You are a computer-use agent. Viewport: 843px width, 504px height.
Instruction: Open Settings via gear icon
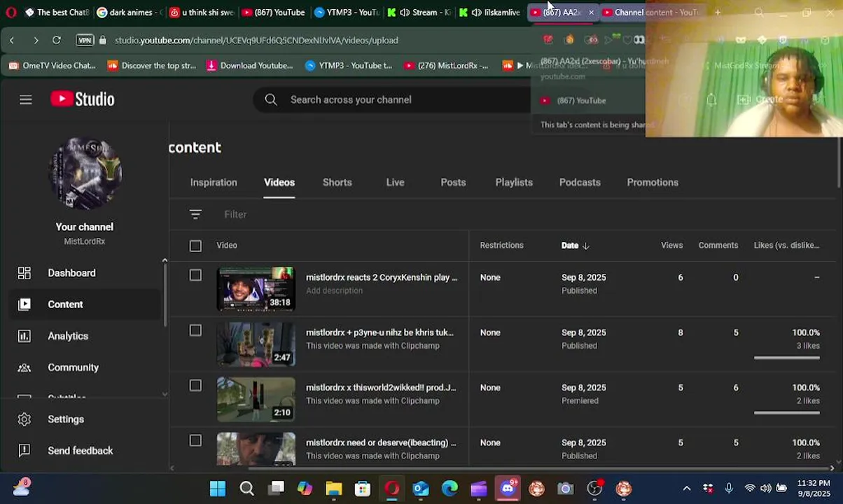point(25,419)
